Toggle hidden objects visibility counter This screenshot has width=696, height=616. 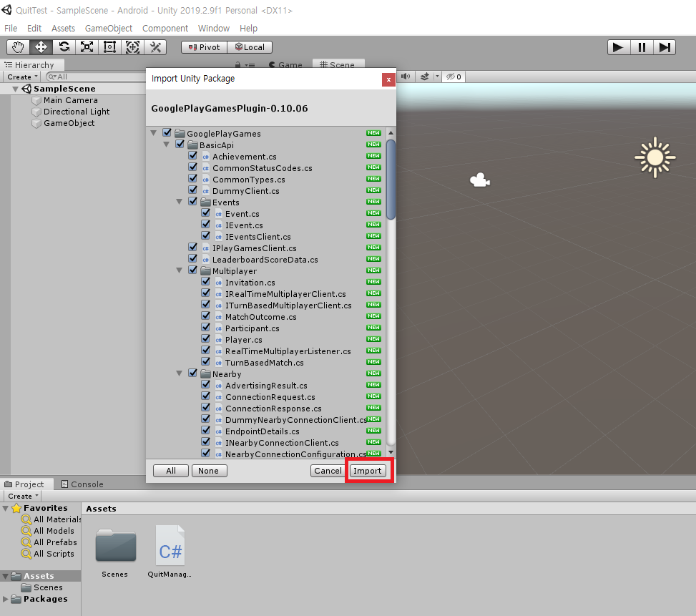pos(454,77)
